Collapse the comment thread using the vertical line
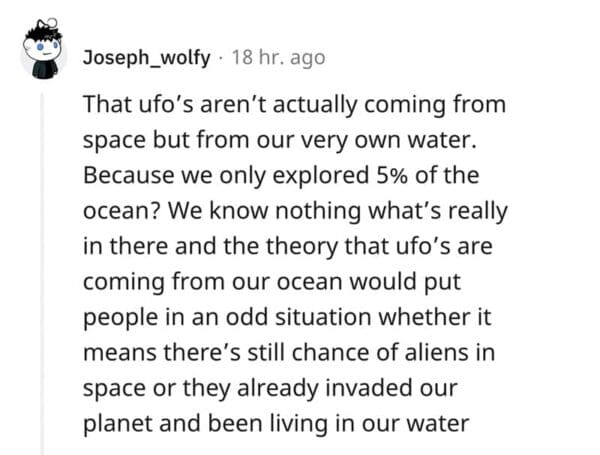 point(42,270)
